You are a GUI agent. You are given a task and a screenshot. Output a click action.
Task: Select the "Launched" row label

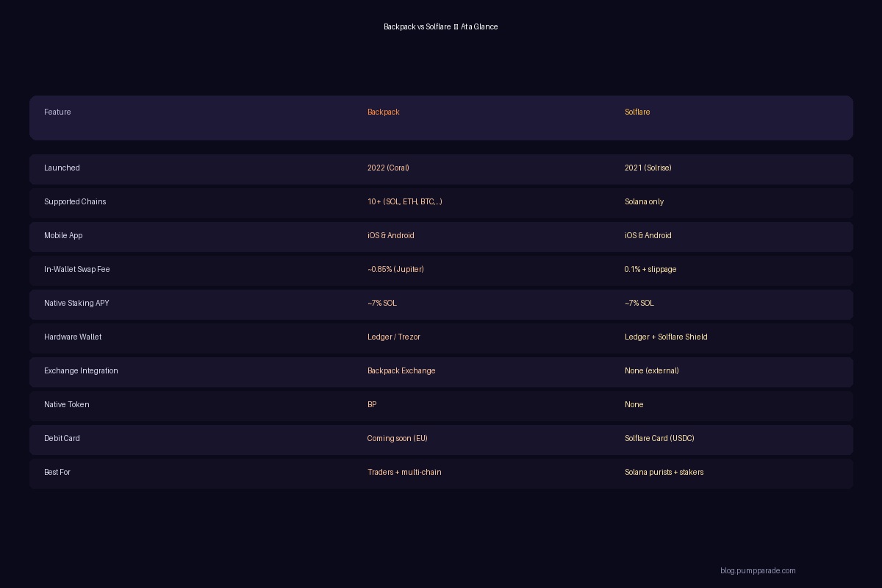pos(62,168)
